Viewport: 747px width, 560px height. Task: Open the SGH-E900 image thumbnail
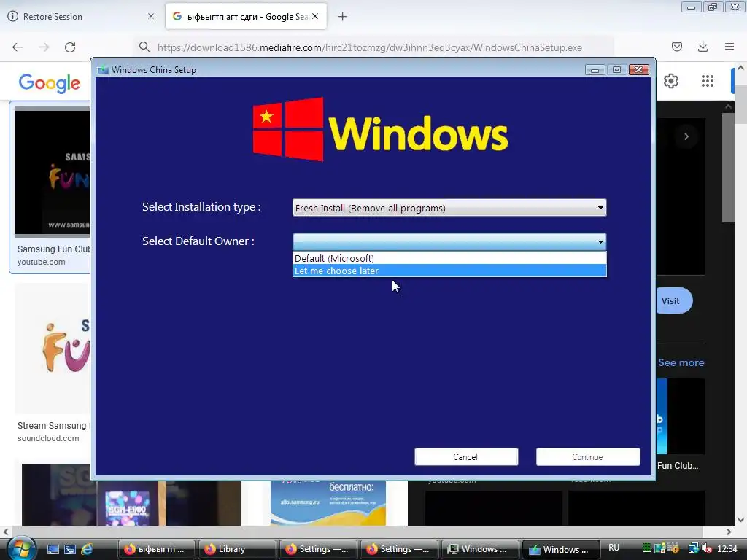coord(131,495)
